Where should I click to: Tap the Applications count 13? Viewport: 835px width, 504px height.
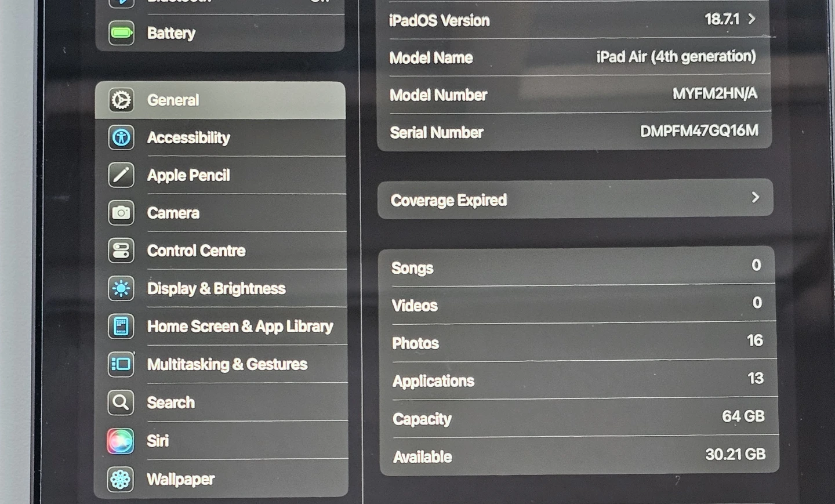[756, 379]
